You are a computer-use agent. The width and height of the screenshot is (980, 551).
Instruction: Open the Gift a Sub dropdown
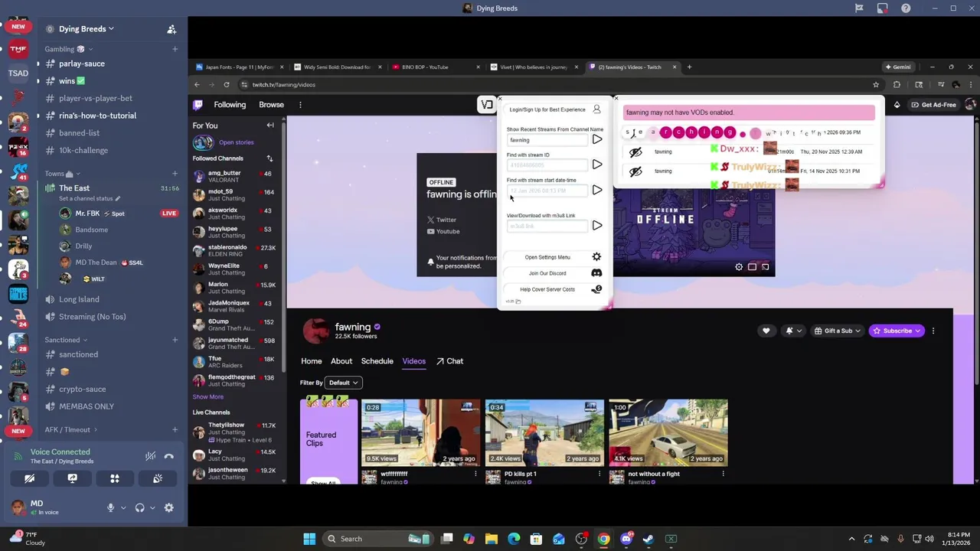pyautogui.click(x=838, y=331)
